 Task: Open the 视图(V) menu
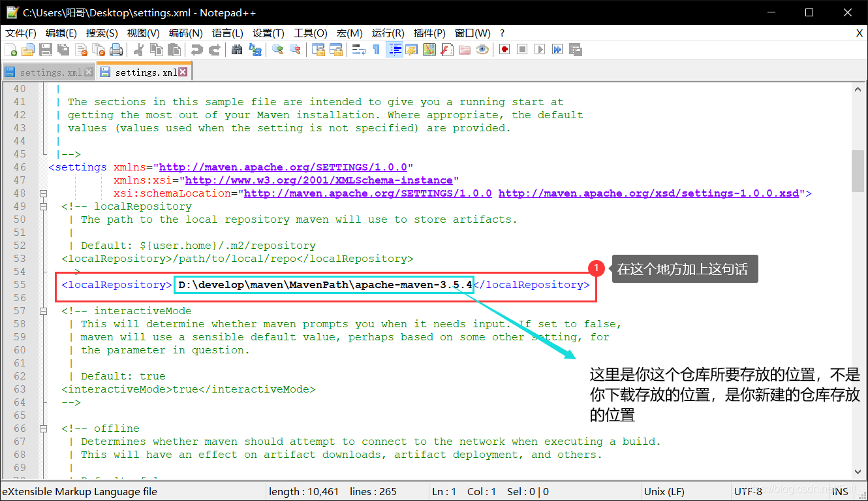[x=143, y=33]
